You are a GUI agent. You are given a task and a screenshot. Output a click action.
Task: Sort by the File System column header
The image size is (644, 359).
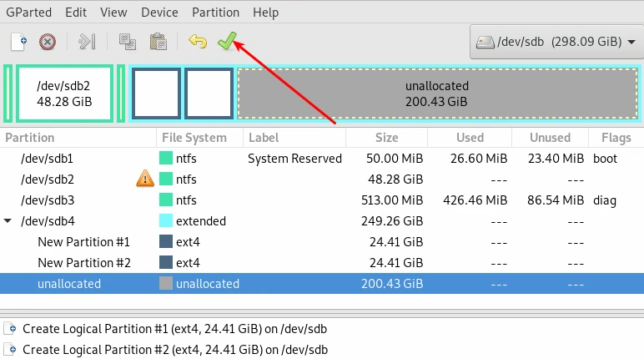click(199, 138)
